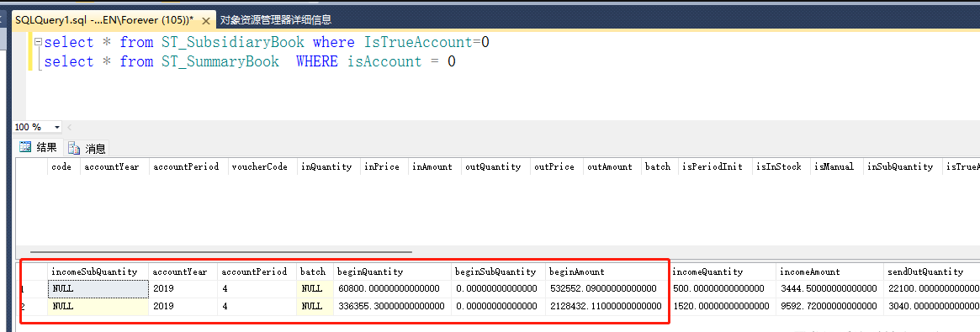
Task: Click the isManual column header
Action: (x=836, y=166)
